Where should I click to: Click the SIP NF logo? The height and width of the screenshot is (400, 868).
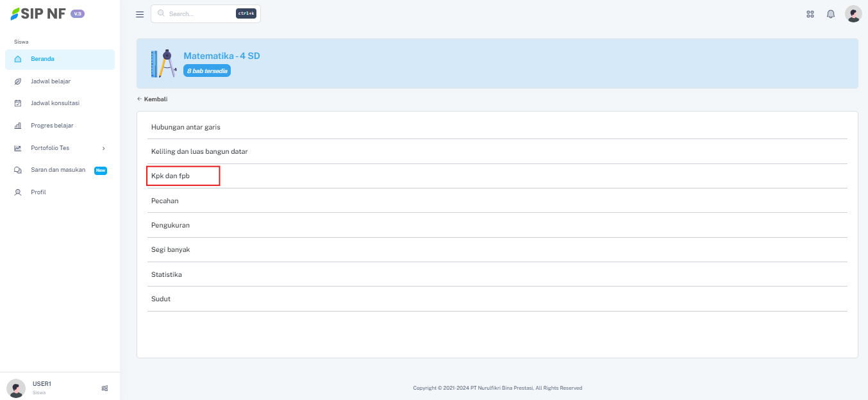pyautogui.click(x=38, y=13)
